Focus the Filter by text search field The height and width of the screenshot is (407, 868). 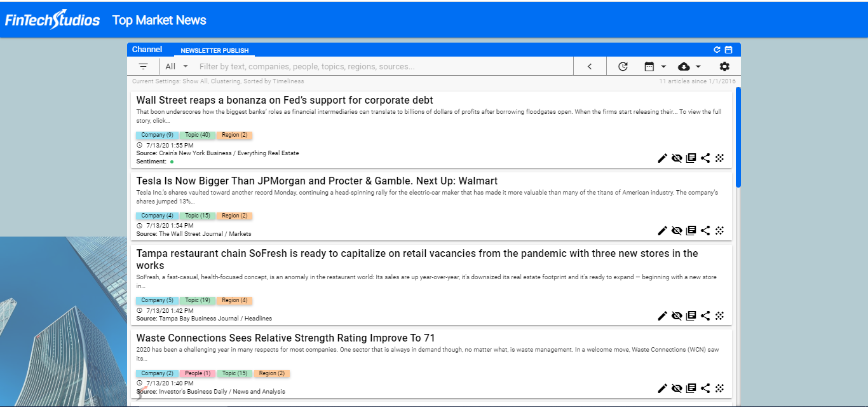(384, 66)
